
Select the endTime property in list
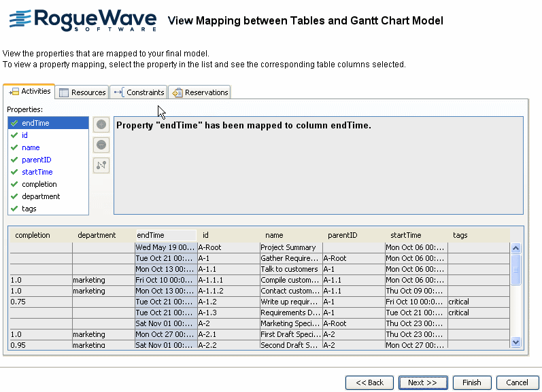pos(35,123)
